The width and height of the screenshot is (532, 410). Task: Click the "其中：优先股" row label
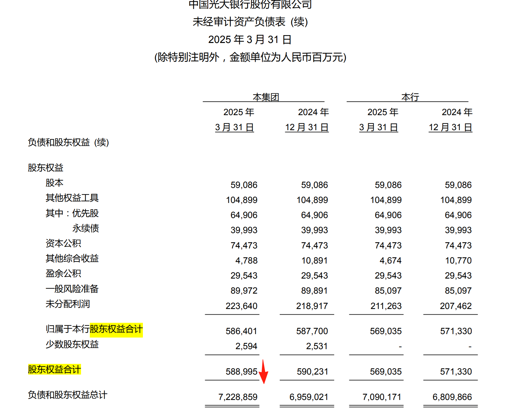72,213
